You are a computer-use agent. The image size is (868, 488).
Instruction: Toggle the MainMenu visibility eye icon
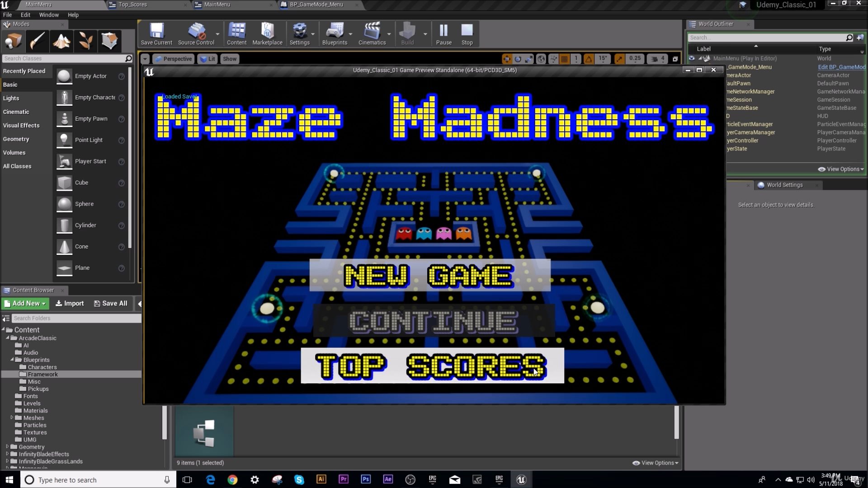click(x=691, y=58)
